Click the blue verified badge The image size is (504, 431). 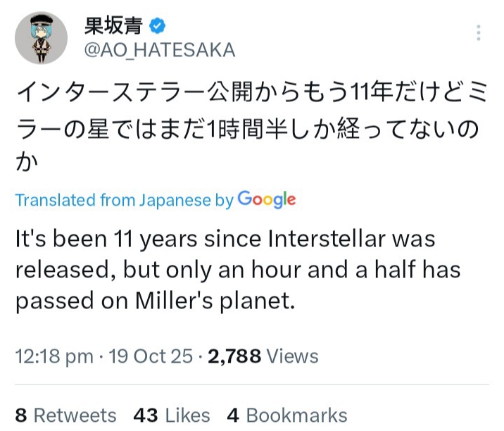click(x=159, y=27)
